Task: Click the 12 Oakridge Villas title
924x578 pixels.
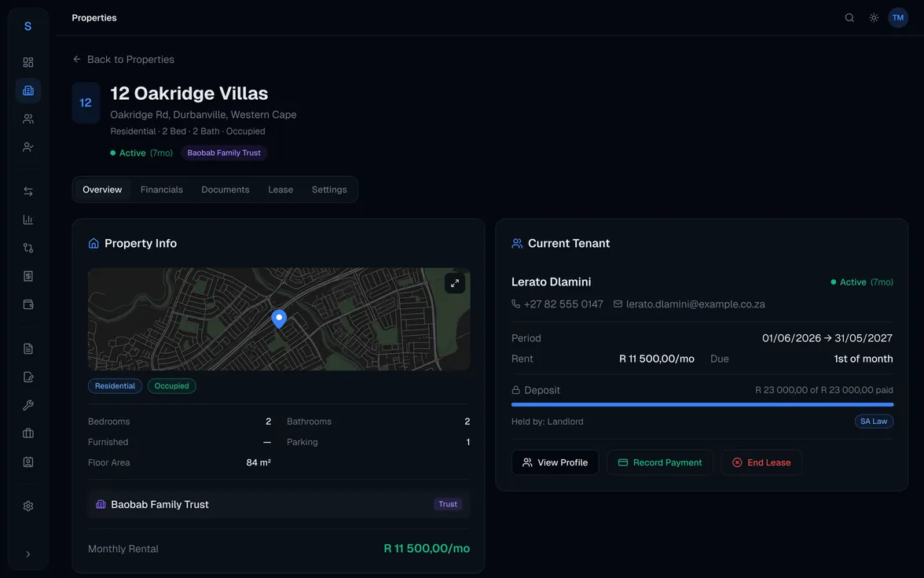Action: point(189,93)
